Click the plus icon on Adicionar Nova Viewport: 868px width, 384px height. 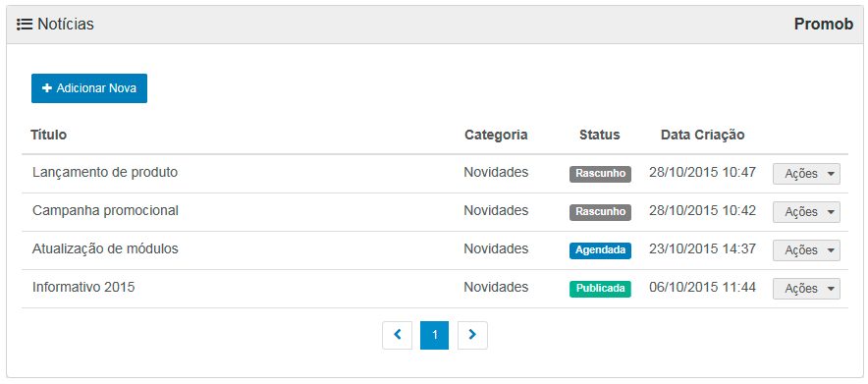coord(47,88)
